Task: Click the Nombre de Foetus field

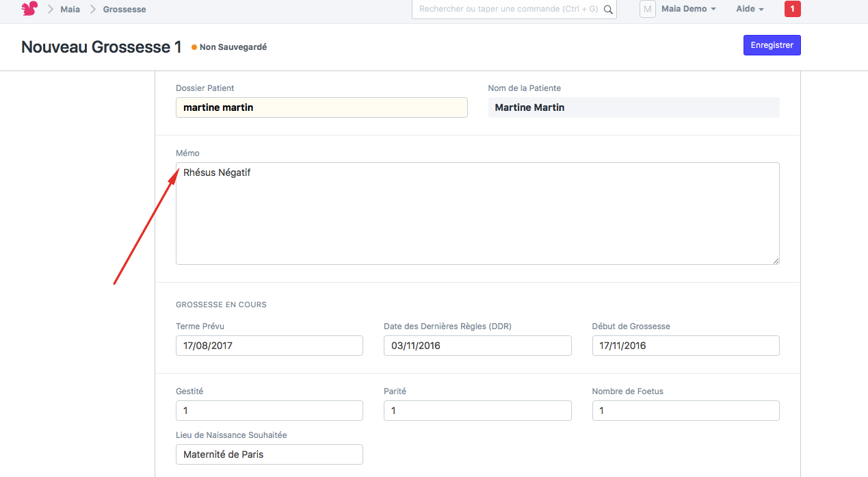Action: point(685,411)
